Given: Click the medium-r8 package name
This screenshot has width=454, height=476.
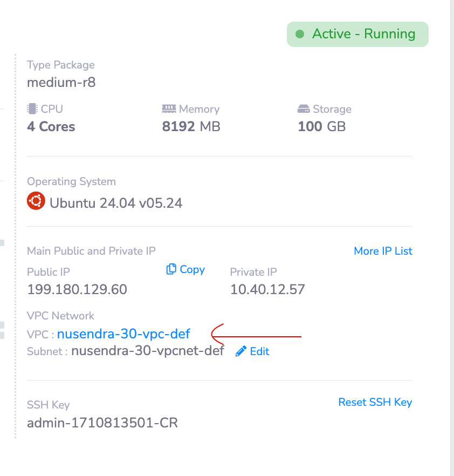Looking at the screenshot, I should click(61, 83).
